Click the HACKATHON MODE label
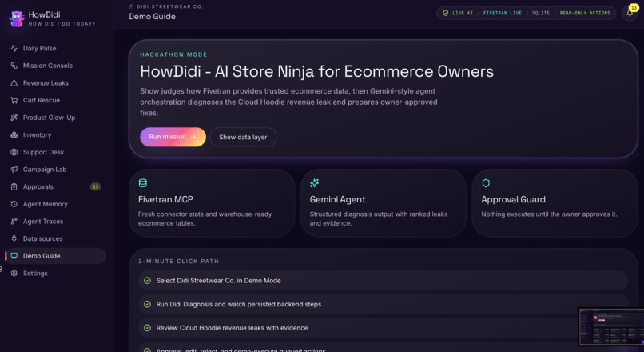This screenshot has height=352, width=644. pyautogui.click(x=173, y=54)
